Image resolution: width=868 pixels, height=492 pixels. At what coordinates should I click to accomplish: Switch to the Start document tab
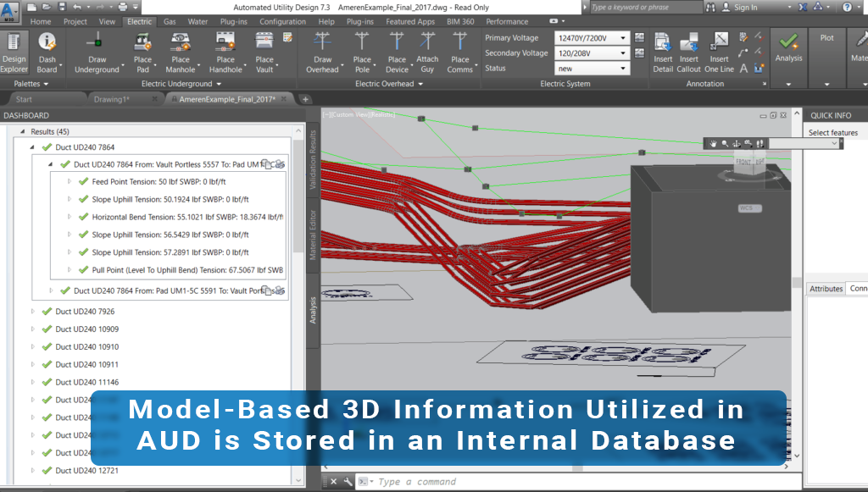[24, 100]
